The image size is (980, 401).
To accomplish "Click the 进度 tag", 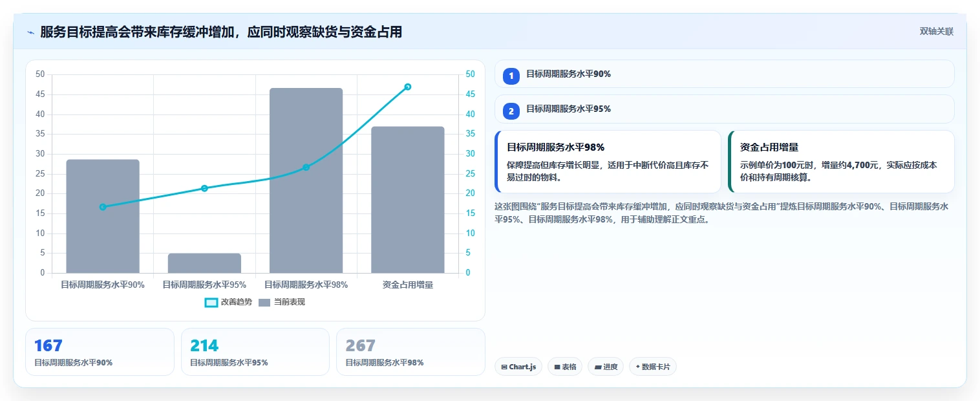I will point(606,367).
